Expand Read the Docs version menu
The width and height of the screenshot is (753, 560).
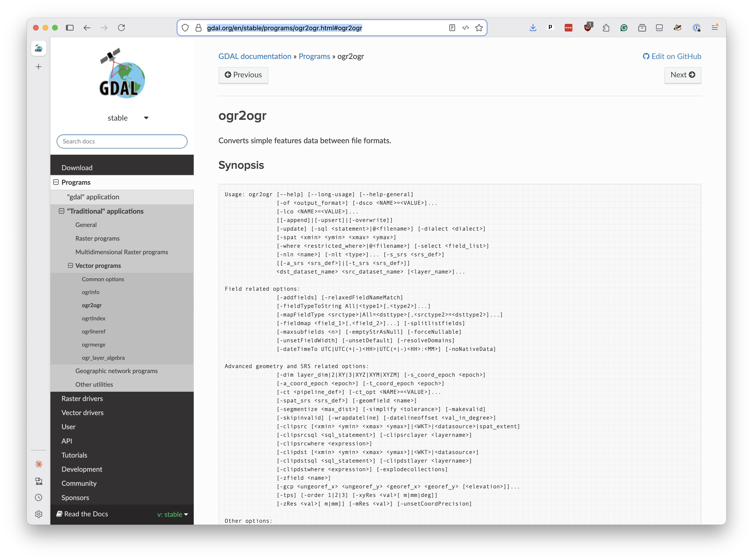coord(172,514)
